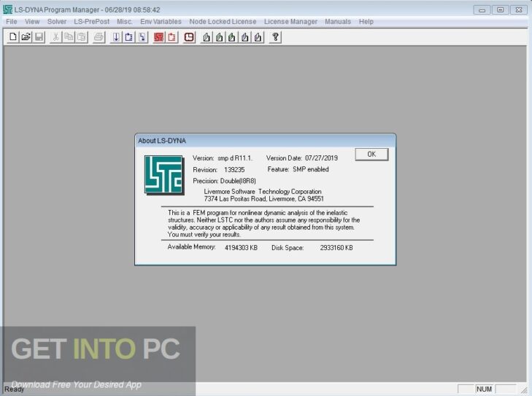Open a file with the folder icon
532x396 pixels.
(x=26, y=37)
